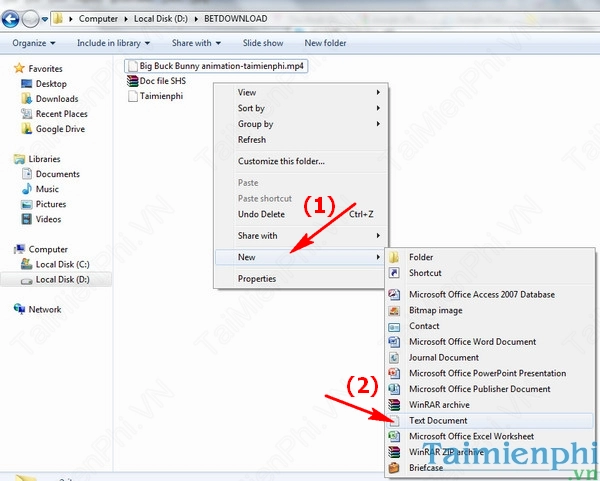600x481 pixels.
Task: Create Microsoft Office PowerPoint Presentation
Action: 490,373
